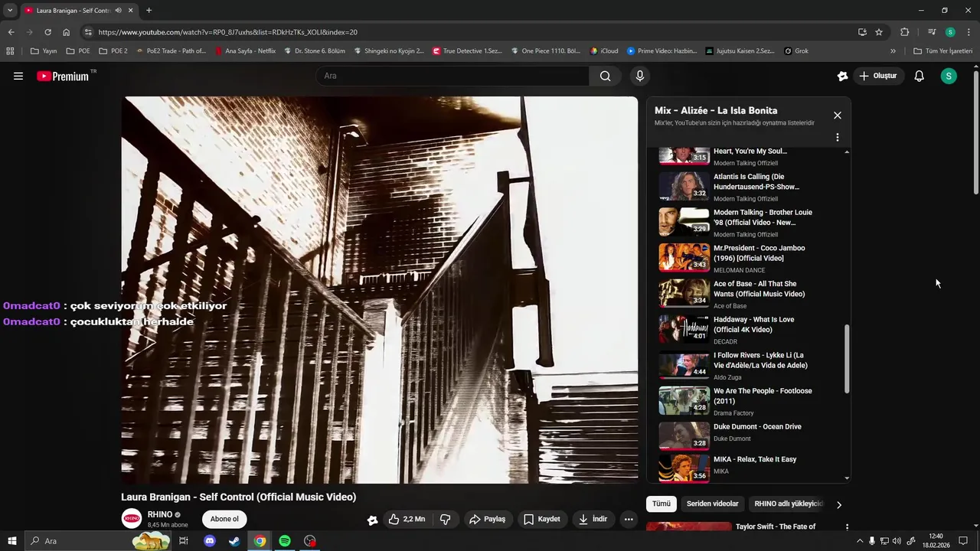Screen dimensions: 980x551
Task: Open the RHINO channel avatar
Action: click(x=132, y=519)
